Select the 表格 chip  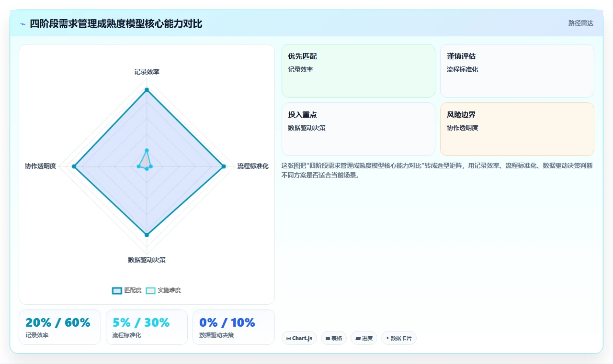[x=334, y=338]
